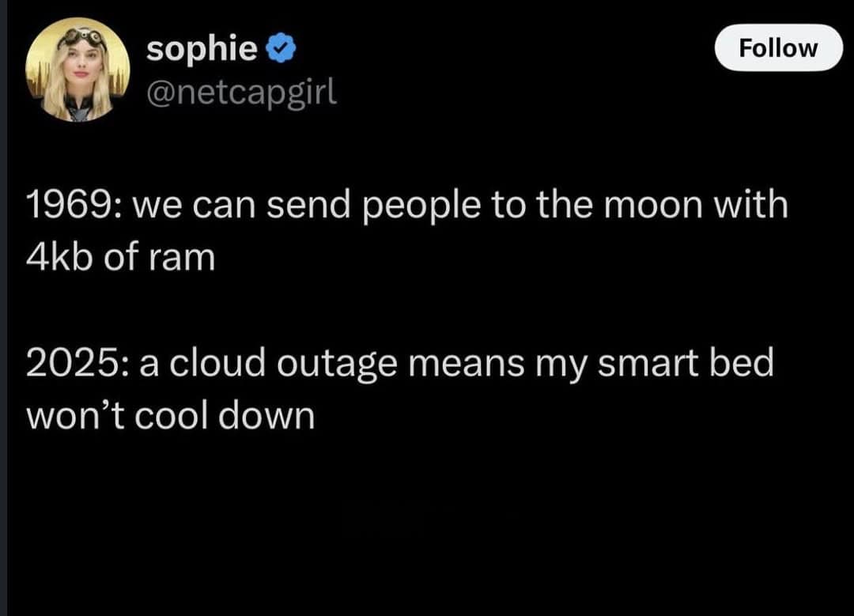The height and width of the screenshot is (616, 854).
Task: Select the @netcapgirl username text
Action: click(x=242, y=95)
